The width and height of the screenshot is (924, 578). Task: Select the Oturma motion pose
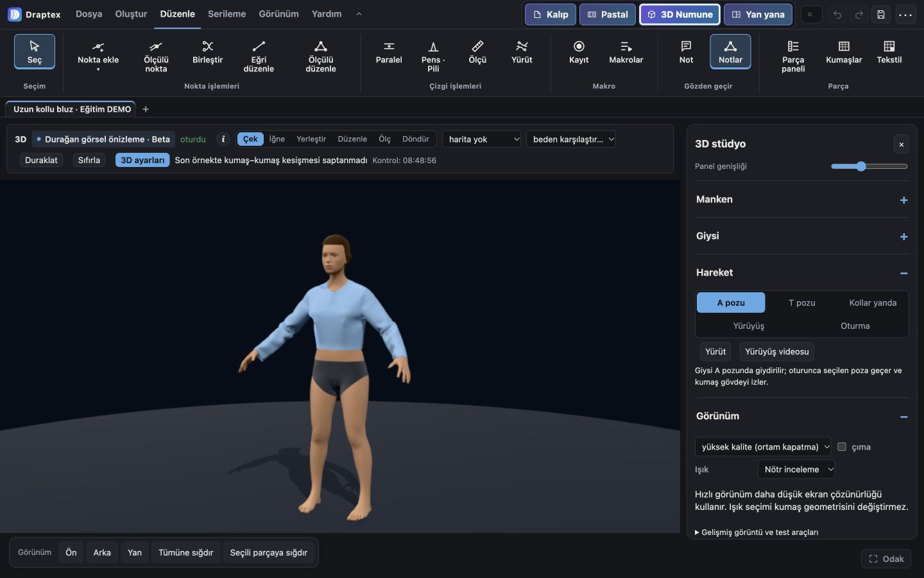[855, 326]
